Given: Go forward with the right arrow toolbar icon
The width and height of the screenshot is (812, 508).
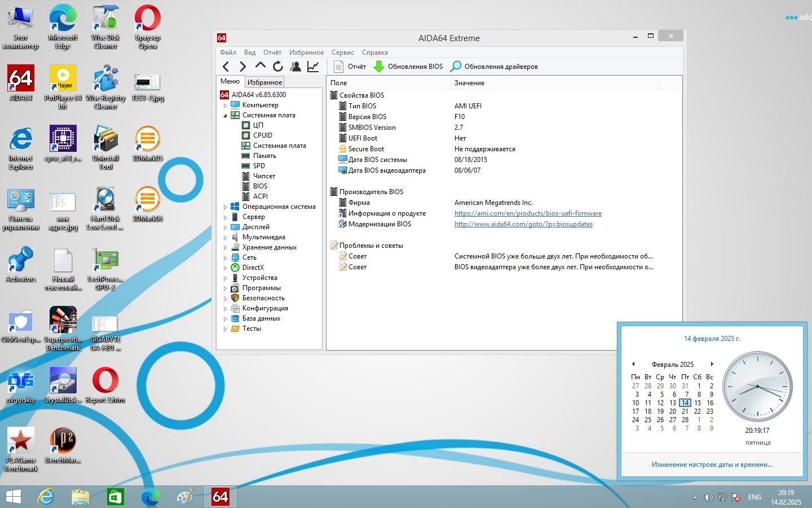Looking at the screenshot, I should coord(243,67).
